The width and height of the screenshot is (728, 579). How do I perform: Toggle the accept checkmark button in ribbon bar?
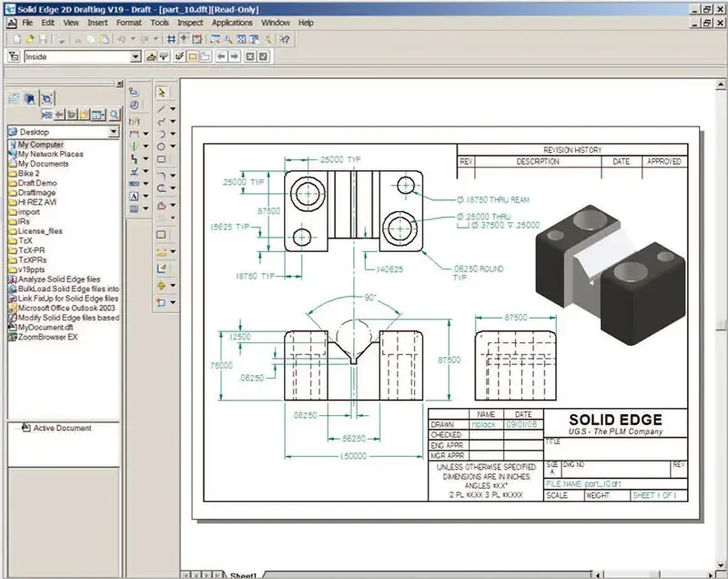(263, 56)
